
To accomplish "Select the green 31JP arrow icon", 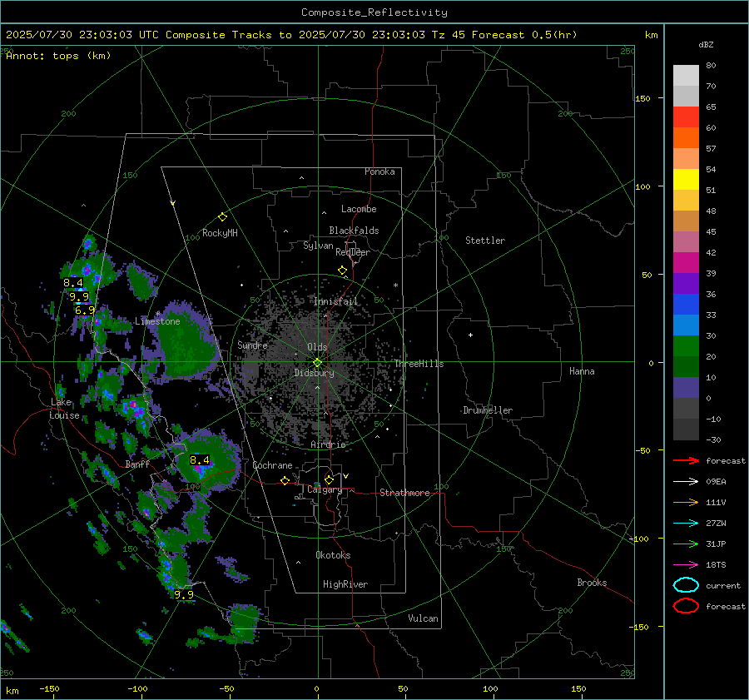I will tap(686, 544).
